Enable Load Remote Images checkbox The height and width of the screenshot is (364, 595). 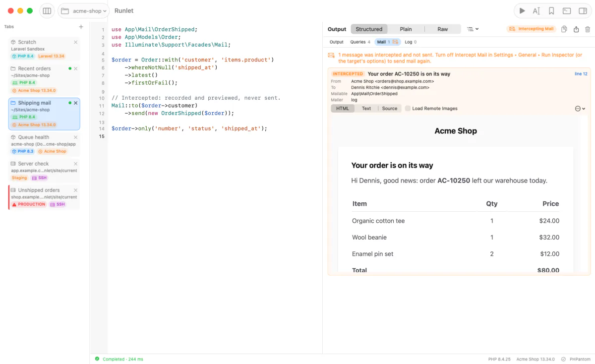tap(408, 109)
